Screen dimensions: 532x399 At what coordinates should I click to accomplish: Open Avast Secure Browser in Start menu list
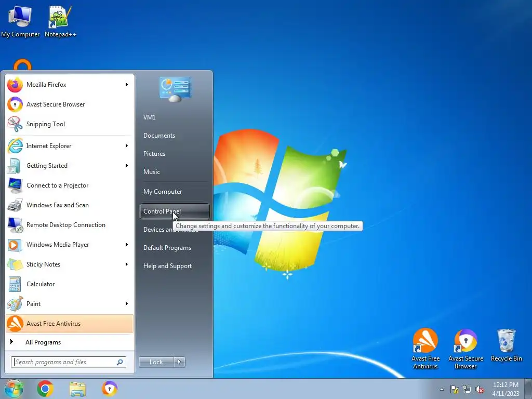tap(69, 104)
